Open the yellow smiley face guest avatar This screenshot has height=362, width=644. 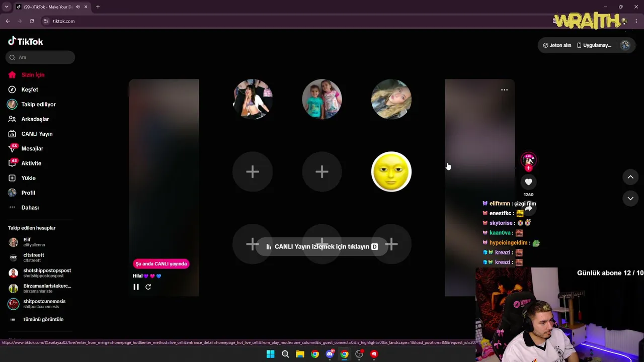click(x=391, y=172)
